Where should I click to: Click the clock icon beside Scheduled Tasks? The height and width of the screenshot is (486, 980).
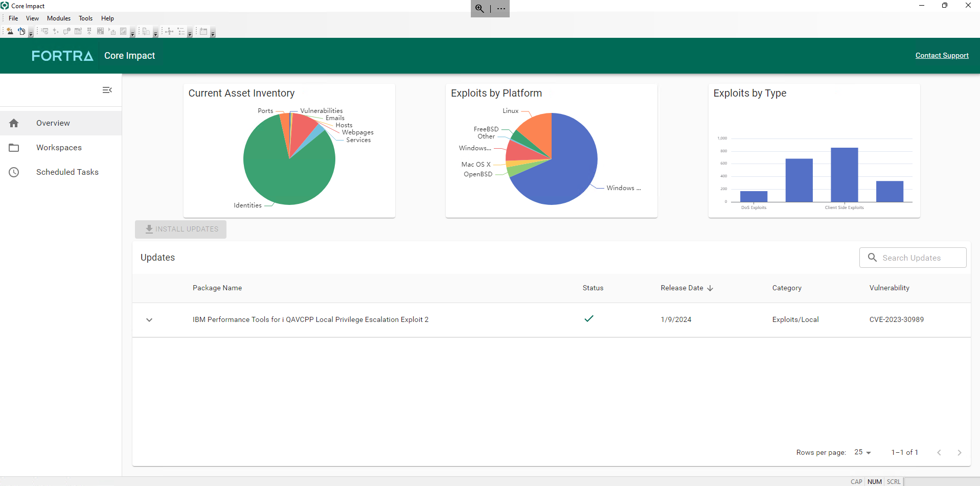point(14,172)
